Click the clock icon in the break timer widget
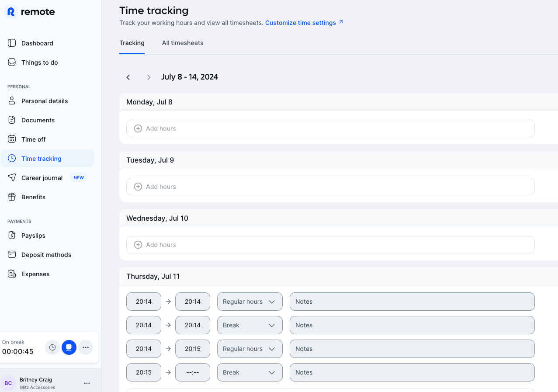Viewport: 558px width, 392px height. pos(52,347)
